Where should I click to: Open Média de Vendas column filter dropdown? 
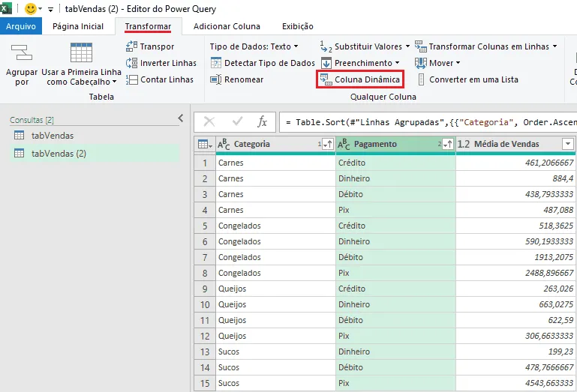pyautogui.click(x=568, y=144)
